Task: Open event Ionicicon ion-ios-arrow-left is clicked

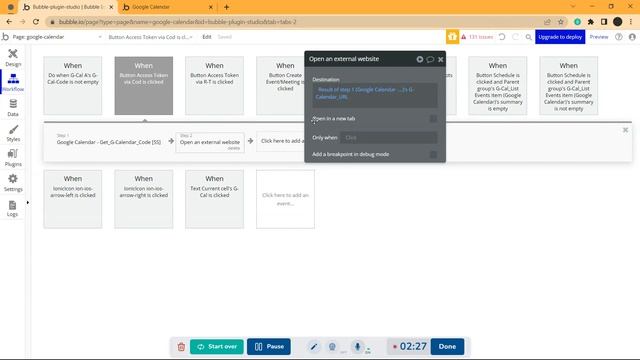Action: tap(73, 199)
